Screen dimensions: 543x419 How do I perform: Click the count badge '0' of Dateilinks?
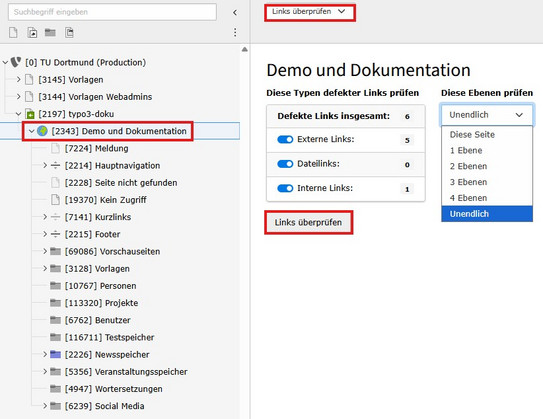click(x=407, y=165)
